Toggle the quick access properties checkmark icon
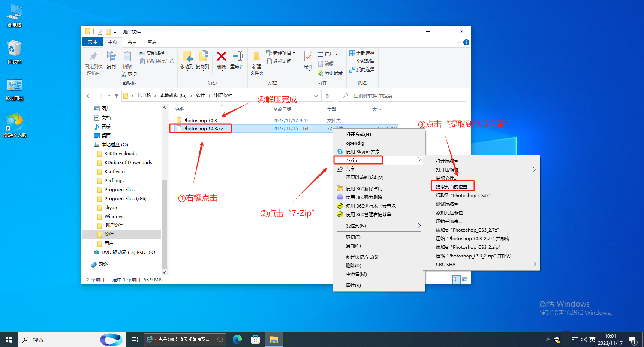Viewport: 644px width, 347px height. (x=100, y=32)
